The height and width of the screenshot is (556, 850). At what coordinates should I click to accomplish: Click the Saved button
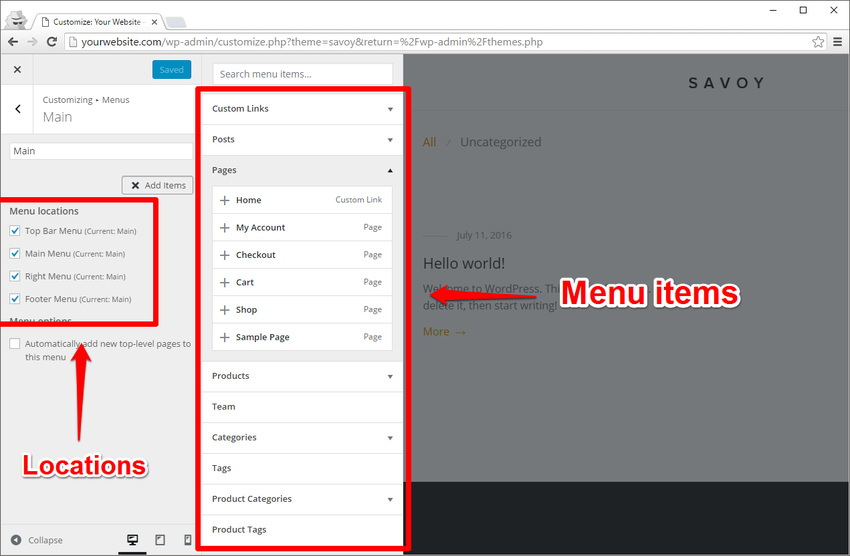coord(171,69)
